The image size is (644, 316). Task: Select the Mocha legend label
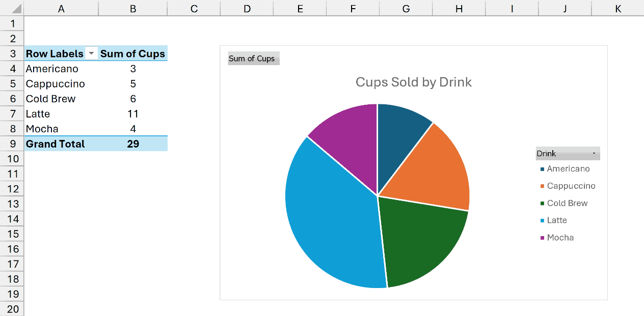(560, 238)
